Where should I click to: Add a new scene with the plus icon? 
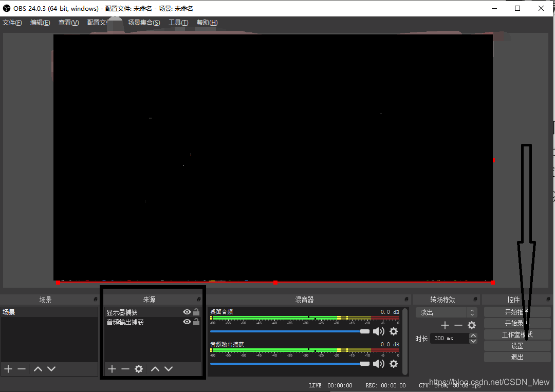[x=8, y=369]
